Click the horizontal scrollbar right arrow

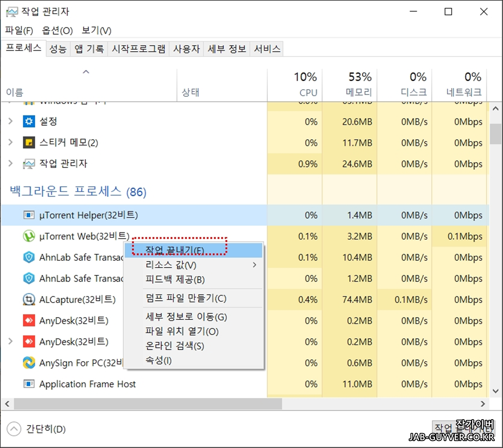[x=483, y=404]
